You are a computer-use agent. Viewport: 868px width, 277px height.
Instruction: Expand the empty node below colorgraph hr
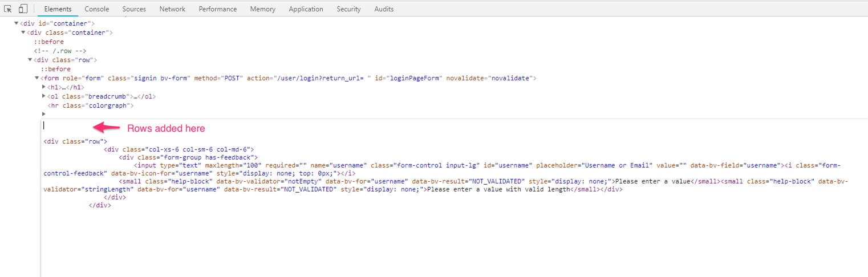click(44, 114)
